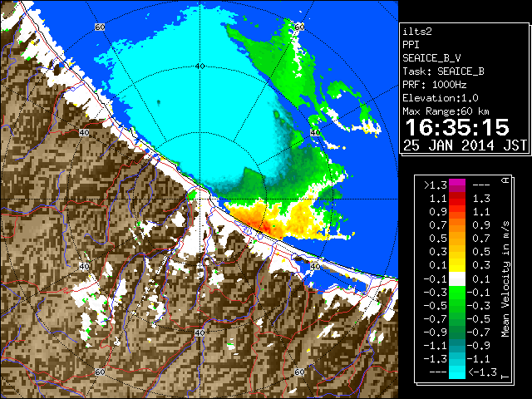This screenshot has height=399, width=532.
Task: Click the 'Mean Velocity in m/s' axis label
Action: pyautogui.click(x=505, y=279)
